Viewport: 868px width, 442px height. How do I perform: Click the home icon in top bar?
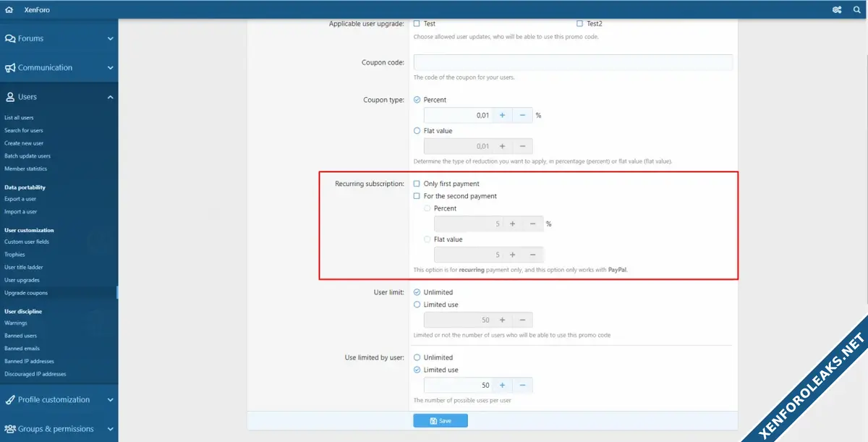point(9,9)
